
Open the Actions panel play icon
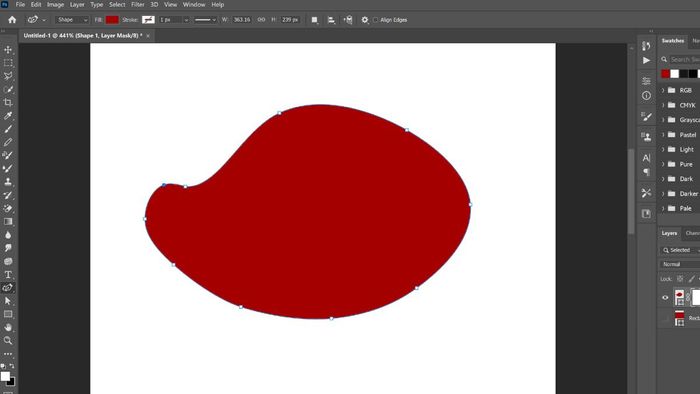tap(646, 60)
